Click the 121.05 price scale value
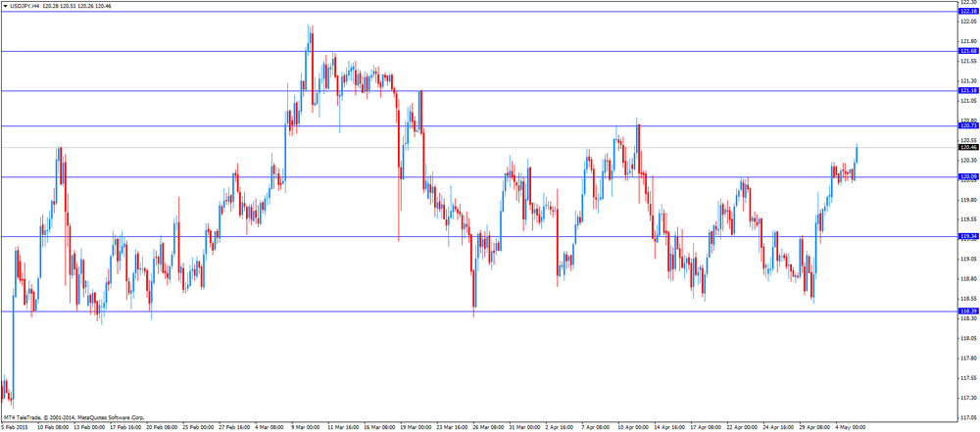The width and height of the screenshot is (980, 432). click(968, 101)
